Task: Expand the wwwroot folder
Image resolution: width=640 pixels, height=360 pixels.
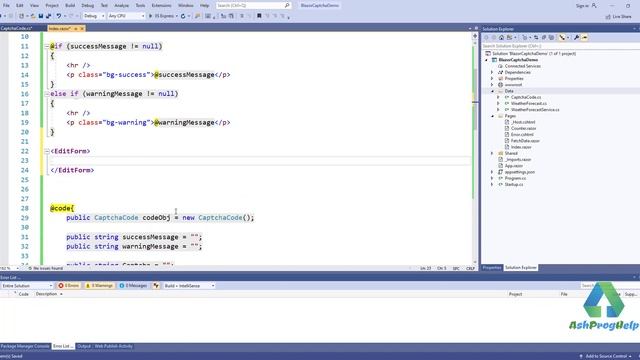Action: [x=492, y=85]
